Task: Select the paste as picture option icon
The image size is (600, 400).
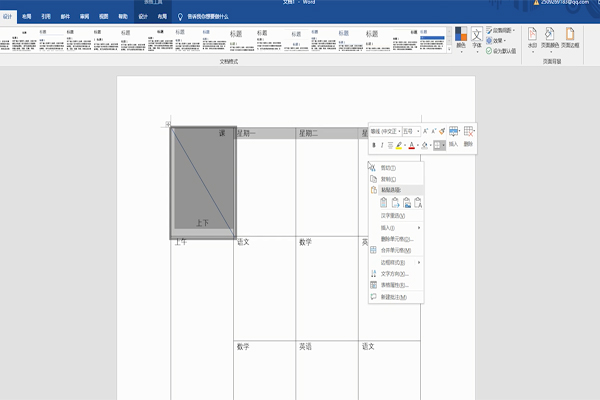Action: pos(407,203)
